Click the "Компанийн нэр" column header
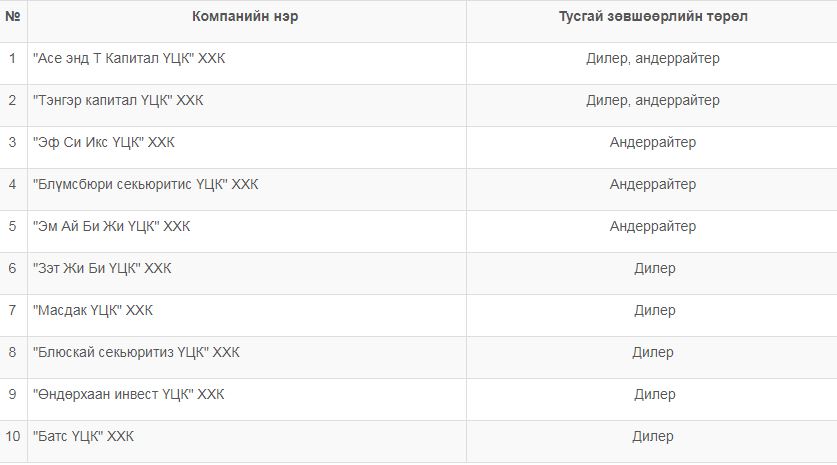837x465 pixels. [x=245, y=17]
